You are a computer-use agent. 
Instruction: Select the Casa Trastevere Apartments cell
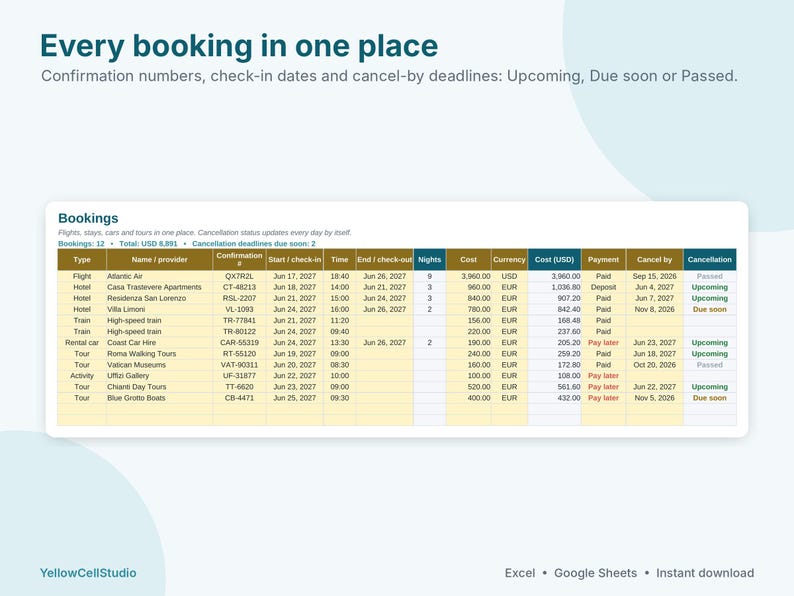pyautogui.click(x=160, y=287)
